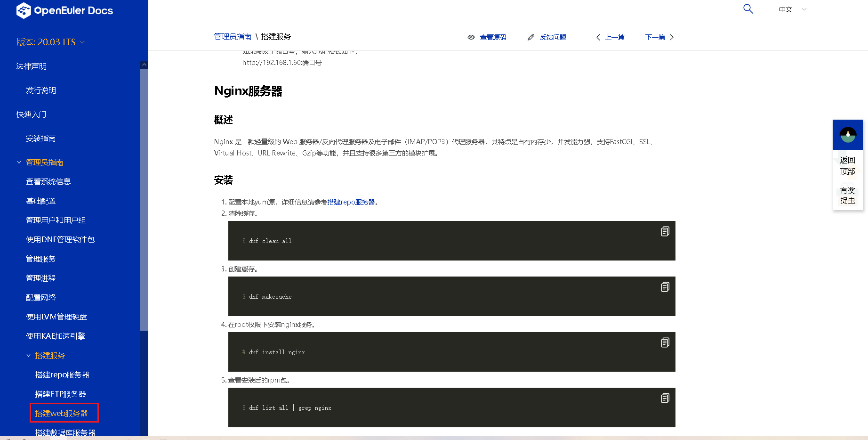Open 搭建repo服务器 sidebar entry
The width and height of the screenshot is (868, 440).
click(x=62, y=375)
